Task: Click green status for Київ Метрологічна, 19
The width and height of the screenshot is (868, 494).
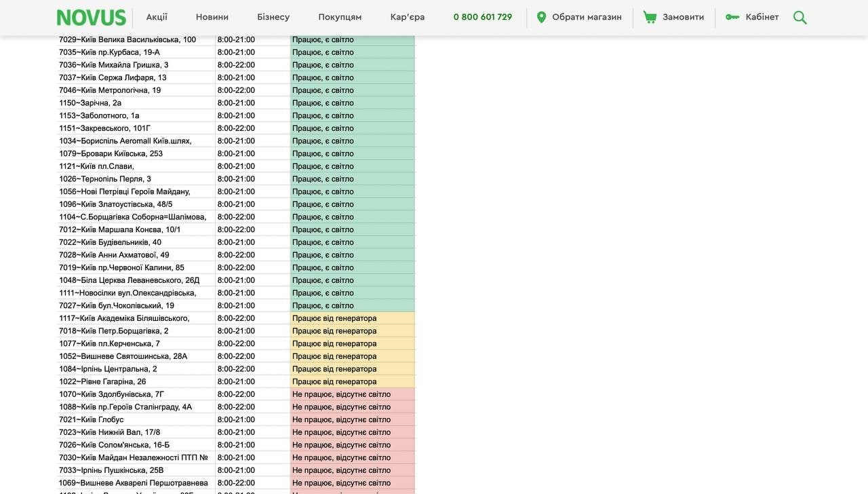Action: 323,90
